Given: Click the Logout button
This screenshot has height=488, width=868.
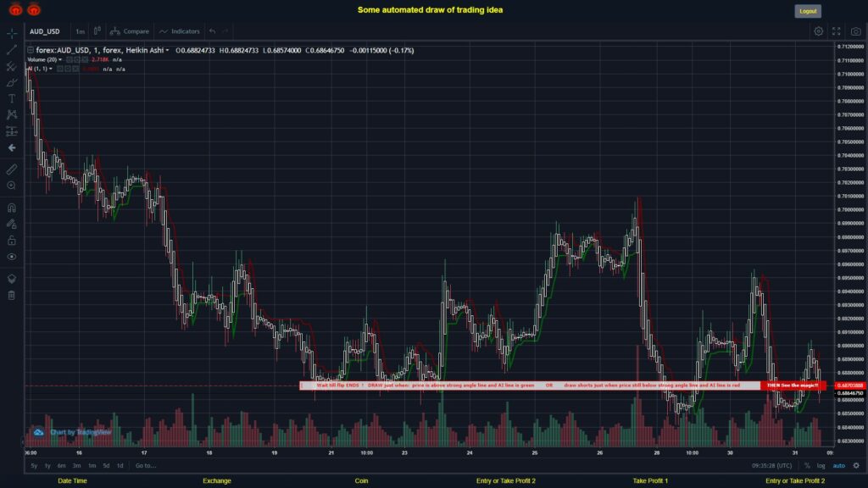Looking at the screenshot, I should tap(808, 11).
